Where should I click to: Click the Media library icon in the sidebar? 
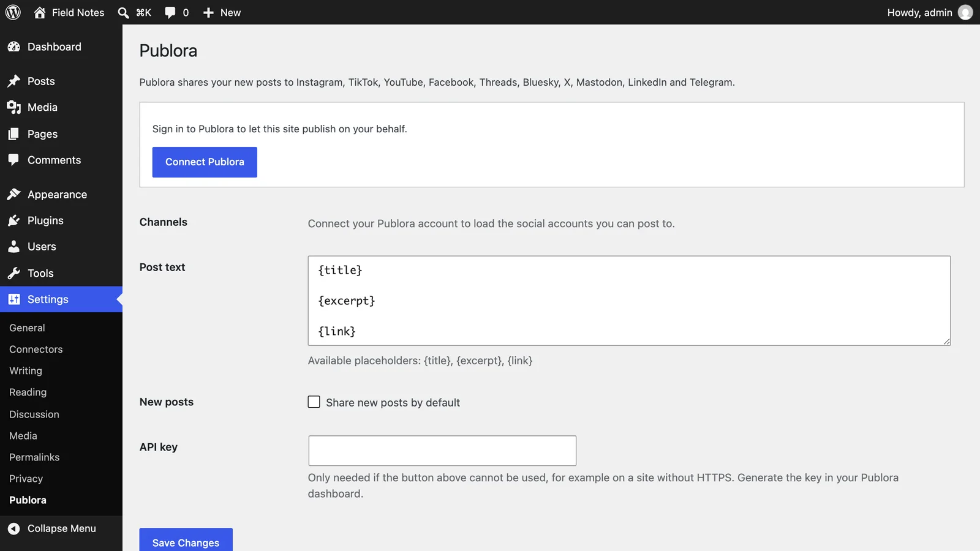click(x=14, y=107)
